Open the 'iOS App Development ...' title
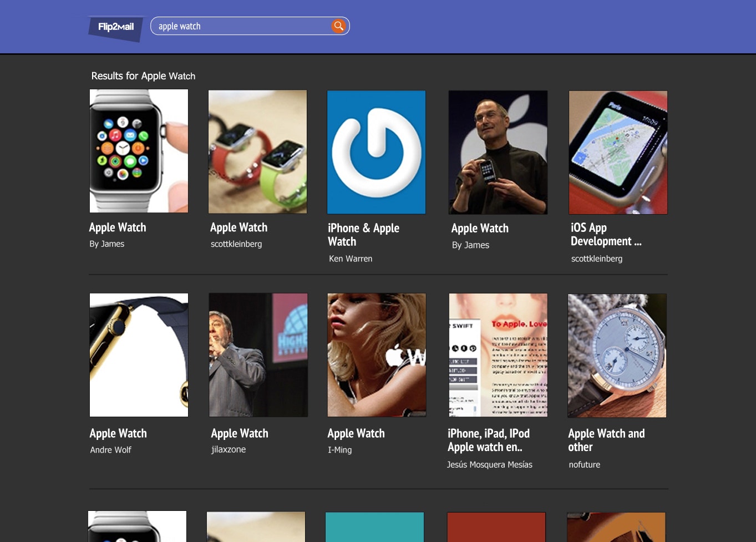This screenshot has height=542, width=756. click(x=606, y=234)
